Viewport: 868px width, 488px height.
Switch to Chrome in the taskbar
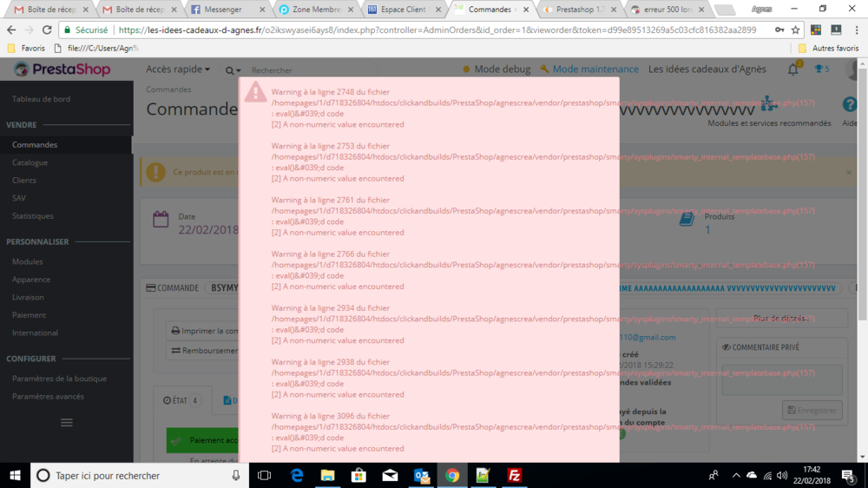452,475
